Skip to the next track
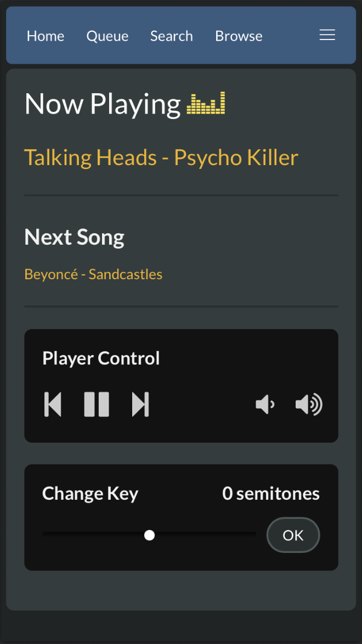Viewport: 362px width, 644px height. [x=140, y=404]
